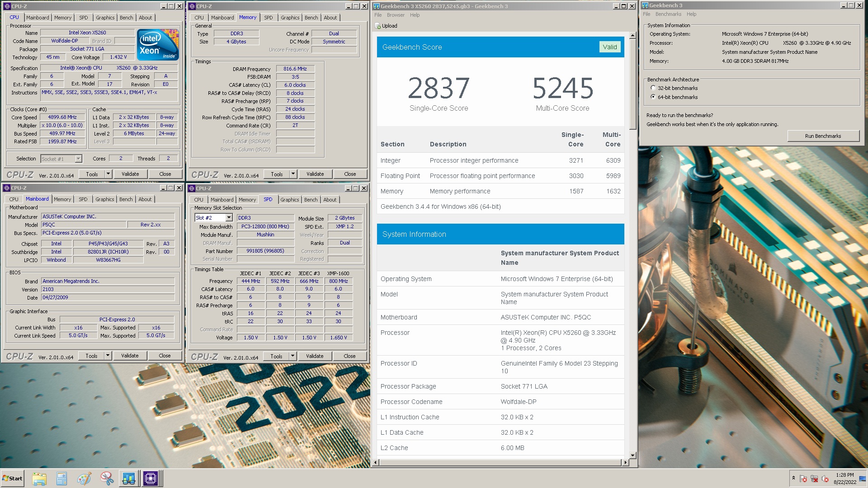
Task: Open Action Center flag tray icon
Action: [x=803, y=479]
